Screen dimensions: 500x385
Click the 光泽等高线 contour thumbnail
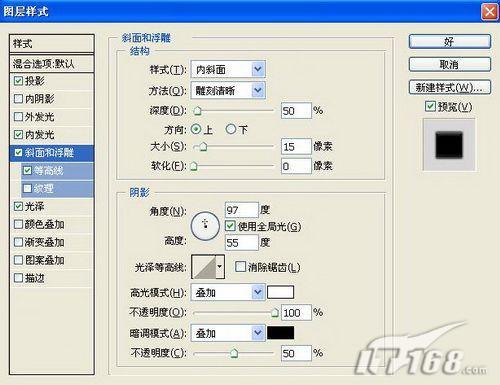[x=204, y=267]
